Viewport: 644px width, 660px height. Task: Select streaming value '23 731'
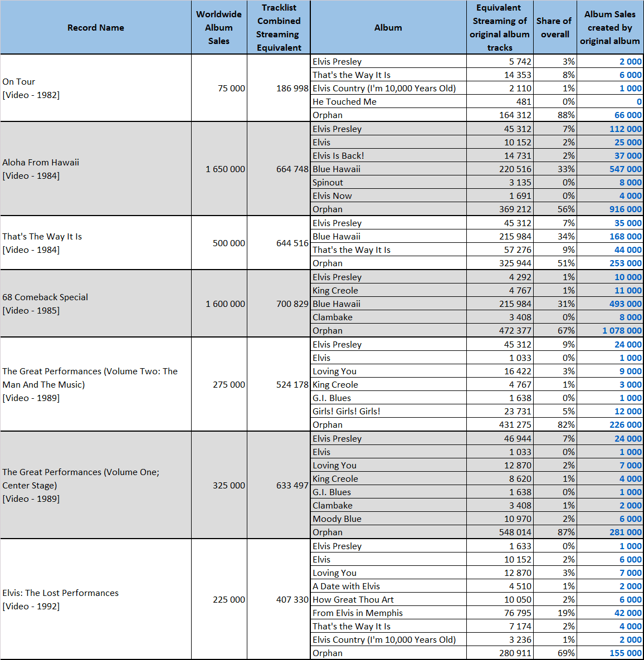click(518, 411)
